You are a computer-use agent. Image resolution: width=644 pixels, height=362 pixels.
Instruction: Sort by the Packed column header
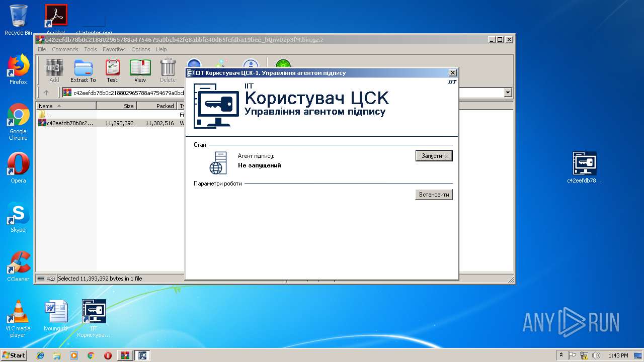157,106
